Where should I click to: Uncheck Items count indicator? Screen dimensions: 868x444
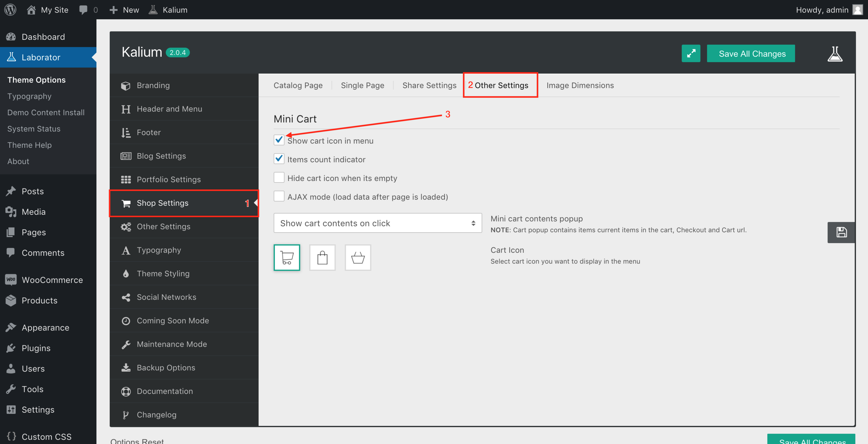(279, 159)
